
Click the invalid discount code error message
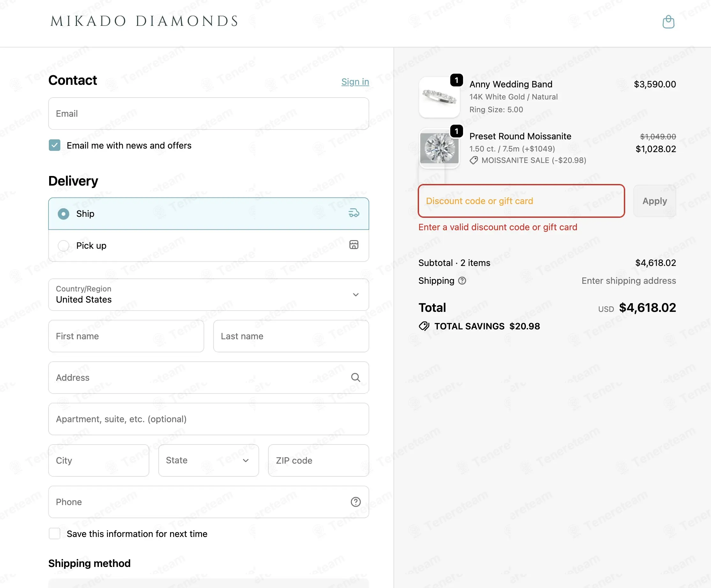point(498,227)
